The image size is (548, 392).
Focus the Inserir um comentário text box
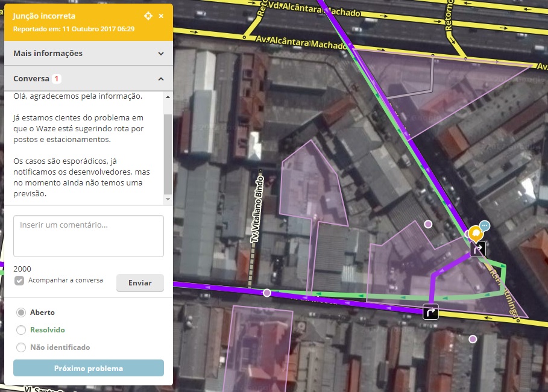89,236
